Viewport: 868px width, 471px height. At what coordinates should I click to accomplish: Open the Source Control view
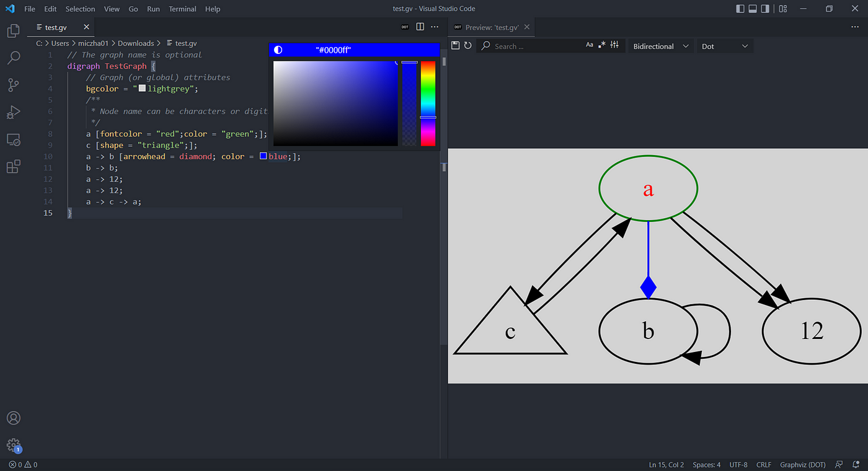coord(13,86)
